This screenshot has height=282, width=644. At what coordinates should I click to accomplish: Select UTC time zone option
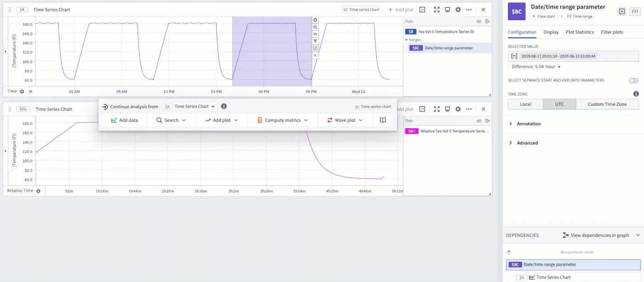(559, 104)
